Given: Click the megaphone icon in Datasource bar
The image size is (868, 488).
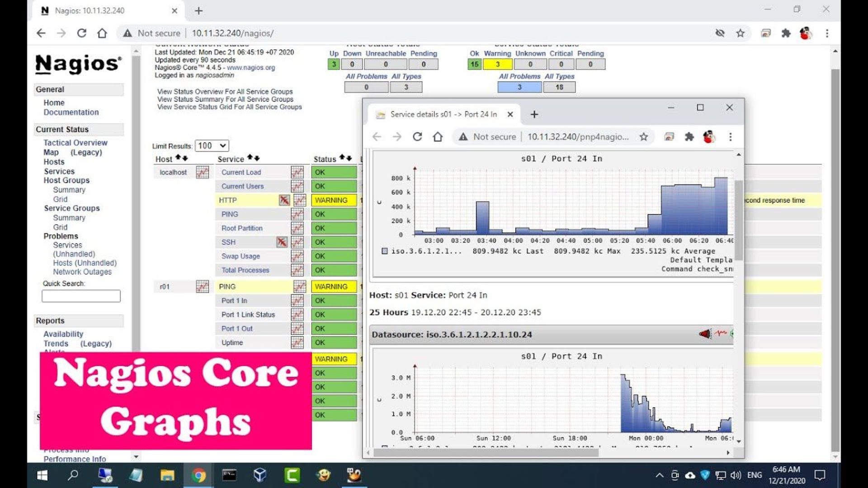Looking at the screenshot, I should pyautogui.click(x=705, y=334).
